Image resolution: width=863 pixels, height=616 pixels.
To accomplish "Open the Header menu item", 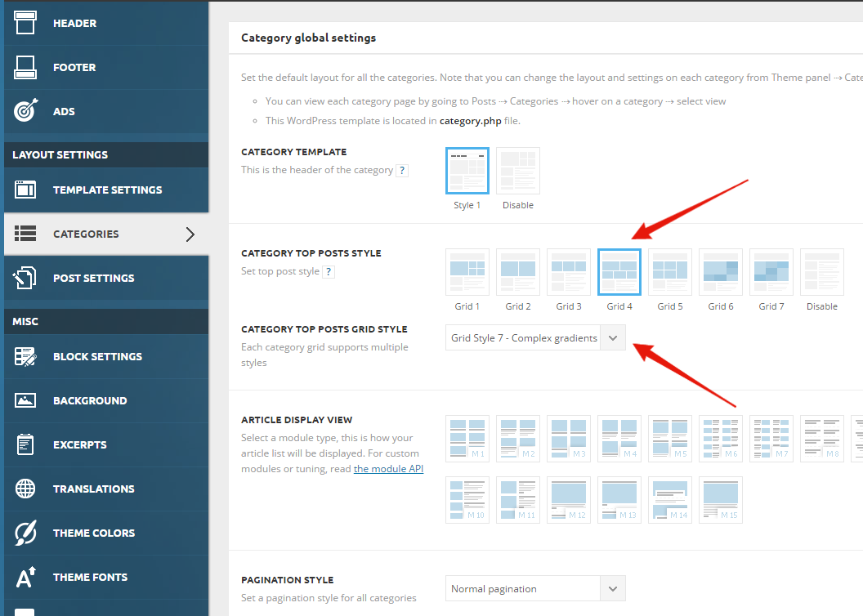I will (x=106, y=23).
